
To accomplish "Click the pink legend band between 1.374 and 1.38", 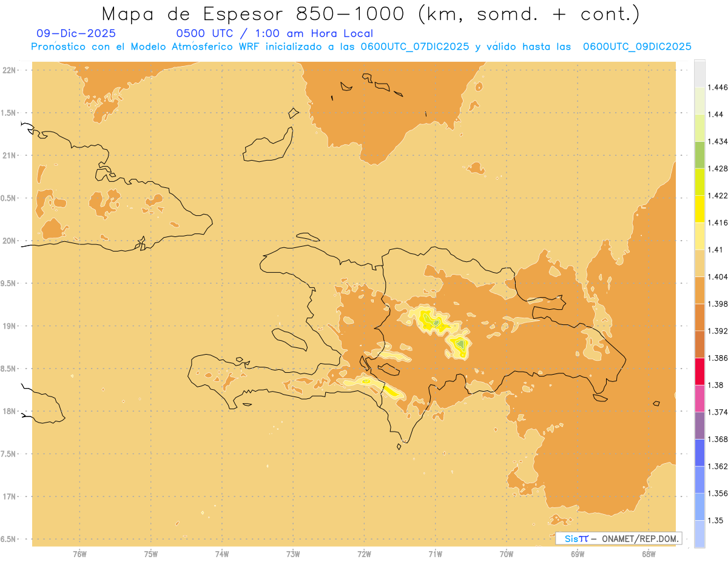I will click(x=699, y=398).
